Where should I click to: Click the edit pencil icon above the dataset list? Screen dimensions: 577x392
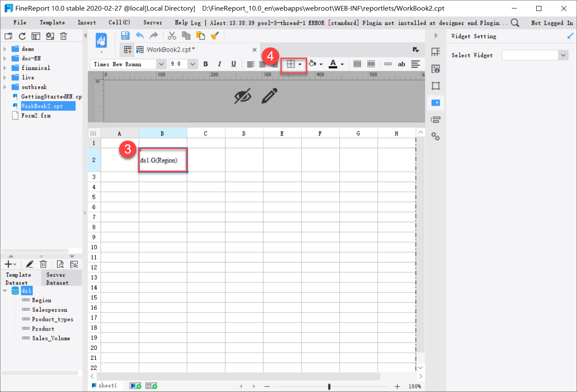pos(29,264)
